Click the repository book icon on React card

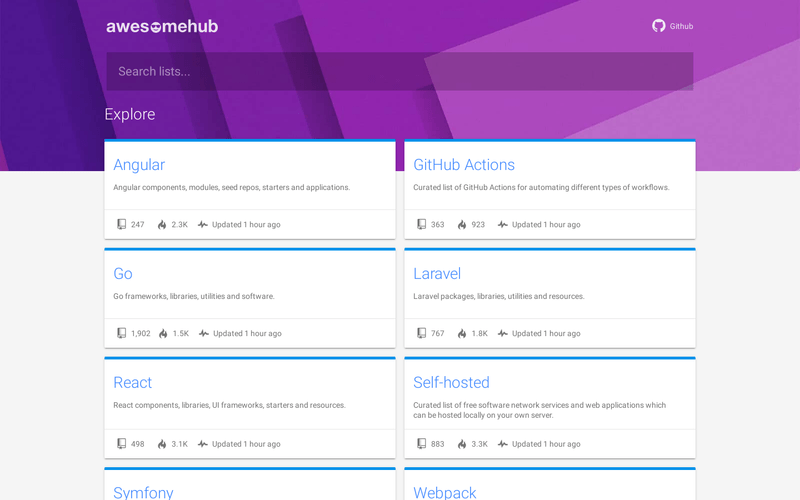click(x=121, y=444)
